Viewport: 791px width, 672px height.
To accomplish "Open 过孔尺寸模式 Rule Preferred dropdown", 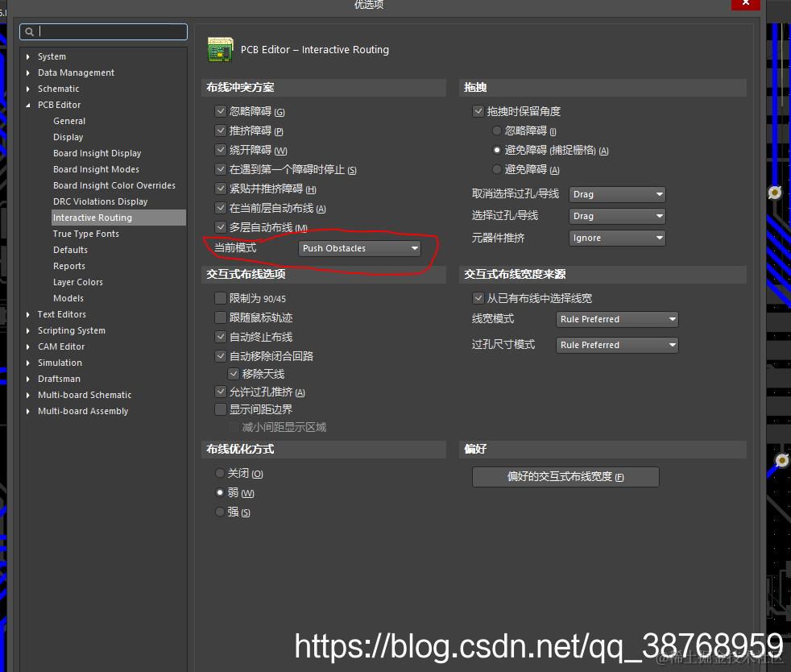I will (617, 345).
